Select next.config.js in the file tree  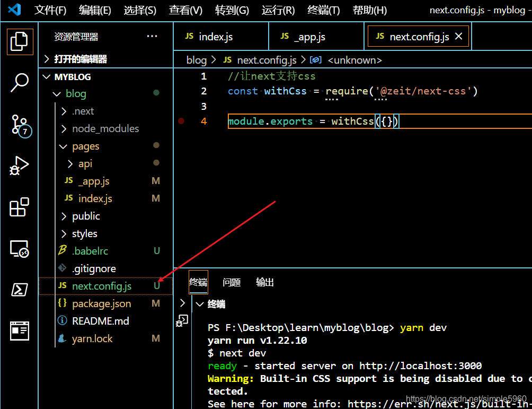coord(106,286)
